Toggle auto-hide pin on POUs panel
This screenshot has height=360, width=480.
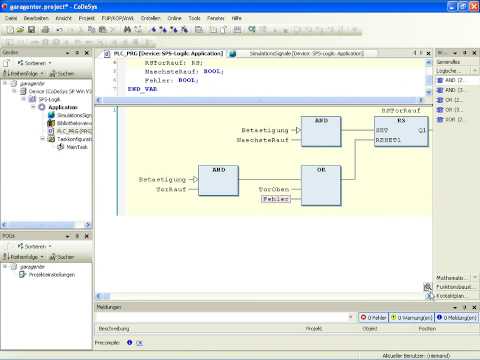[77, 236]
